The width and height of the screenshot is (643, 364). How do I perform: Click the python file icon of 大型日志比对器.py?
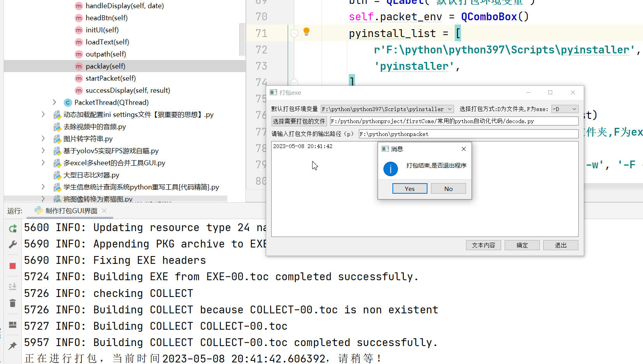tap(57, 175)
